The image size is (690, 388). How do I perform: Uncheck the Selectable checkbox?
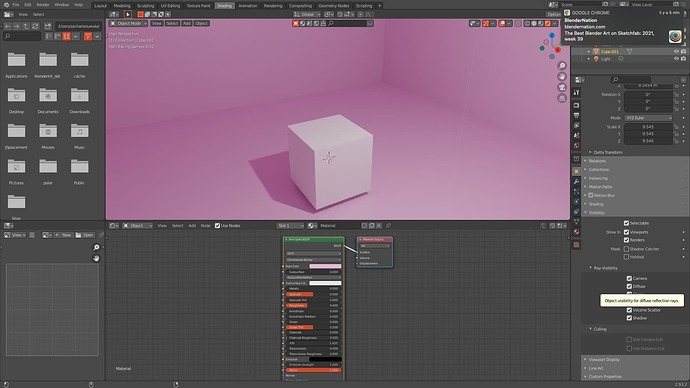626,223
